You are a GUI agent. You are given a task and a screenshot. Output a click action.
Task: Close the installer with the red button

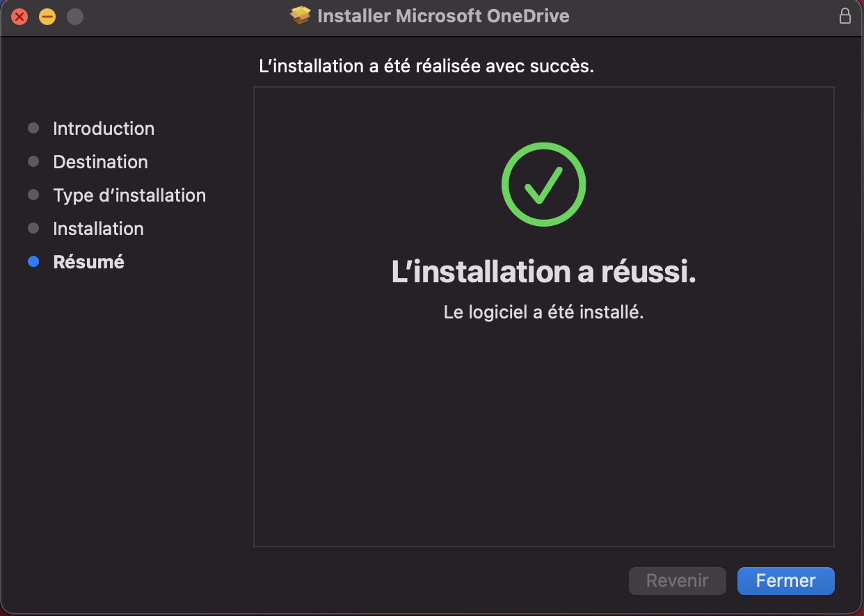(19, 17)
